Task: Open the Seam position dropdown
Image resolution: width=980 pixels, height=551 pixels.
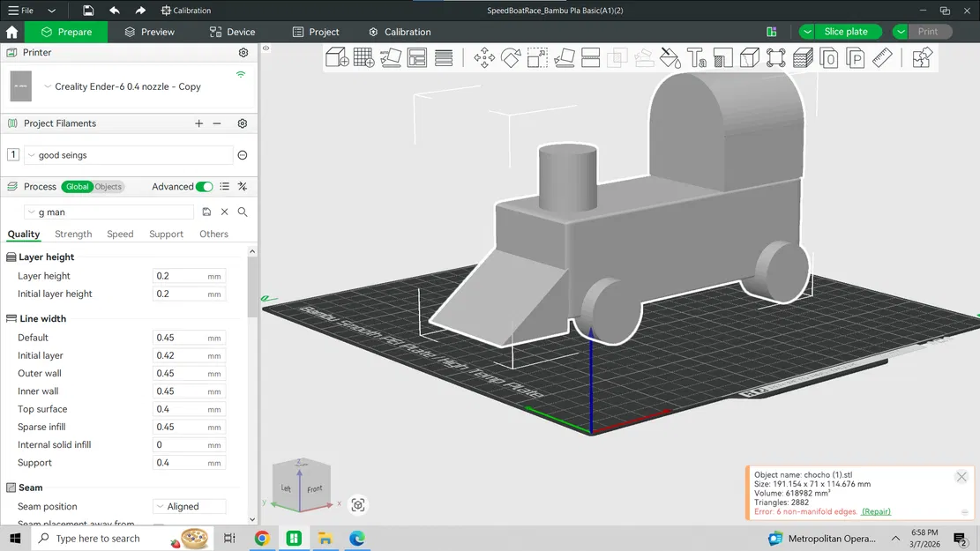Action: [189, 506]
